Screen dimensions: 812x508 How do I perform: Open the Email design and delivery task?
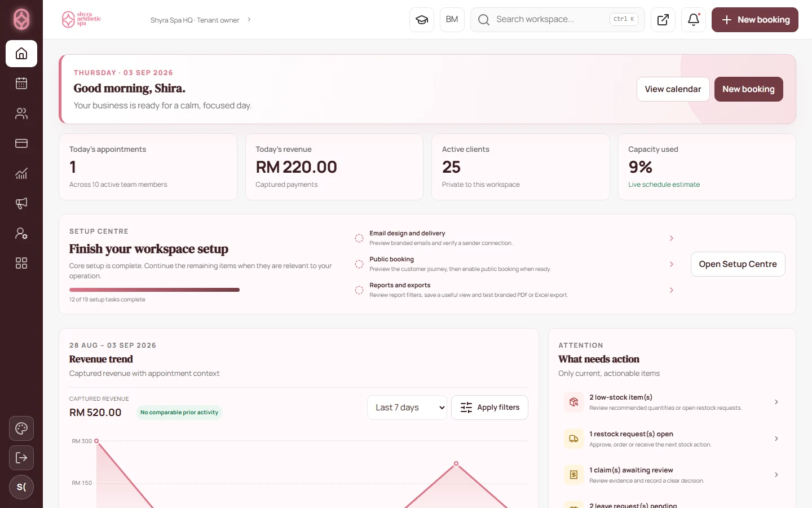pyautogui.click(x=514, y=238)
